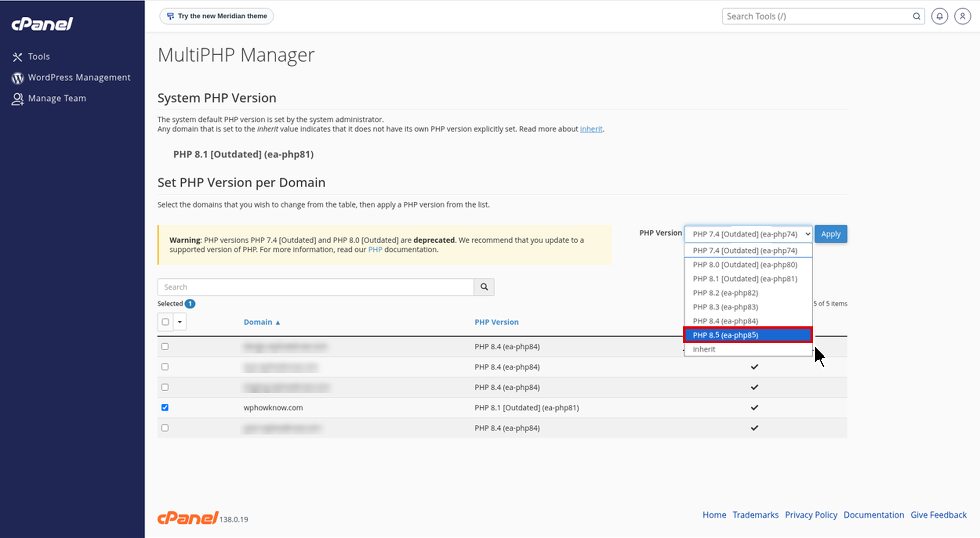Sort by PHP Version column header

click(x=497, y=322)
